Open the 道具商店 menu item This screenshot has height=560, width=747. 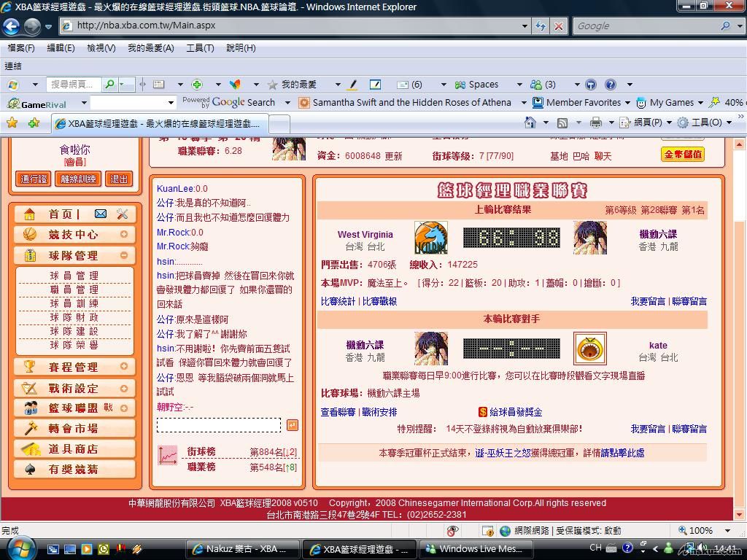pos(75,449)
